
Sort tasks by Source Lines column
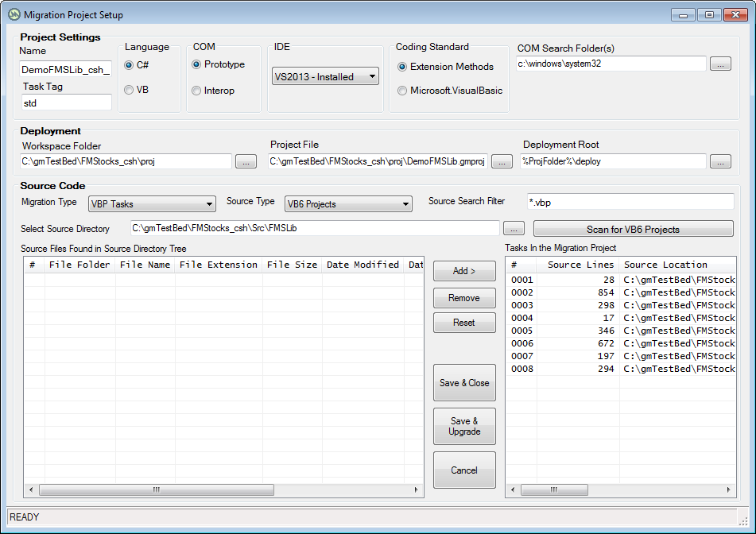coord(580,265)
